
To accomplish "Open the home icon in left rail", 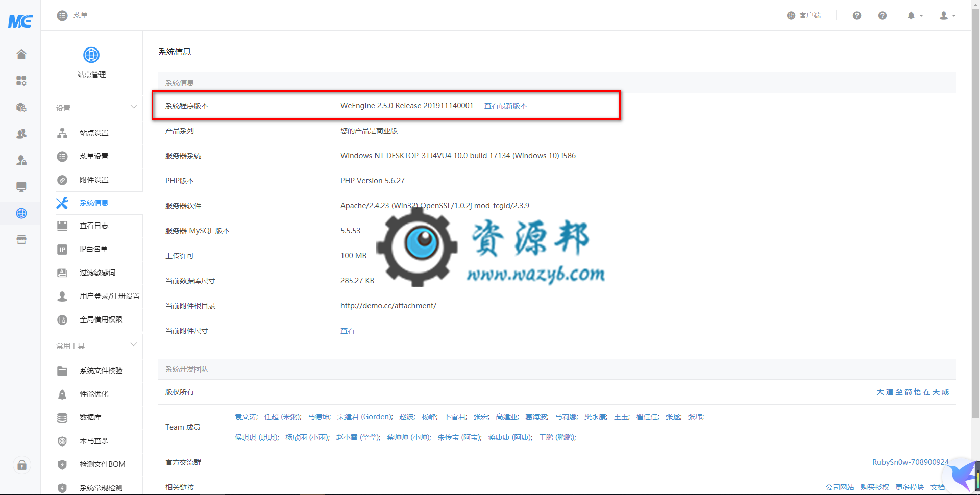I will click(21, 54).
